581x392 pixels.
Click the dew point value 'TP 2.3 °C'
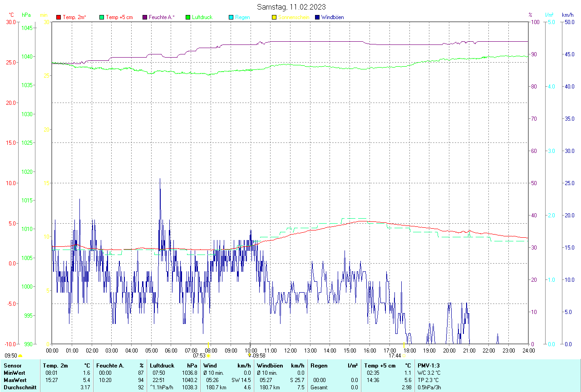point(428,380)
